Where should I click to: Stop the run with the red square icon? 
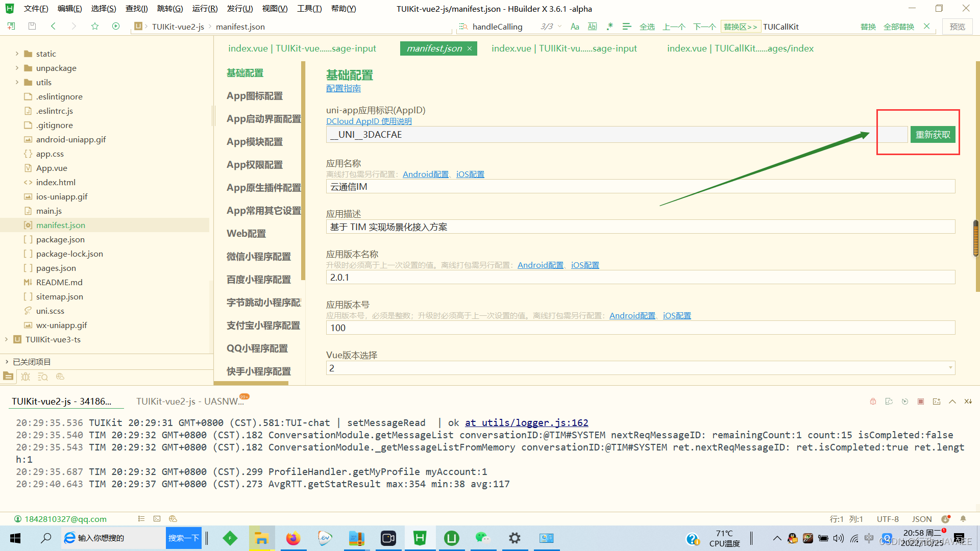click(921, 402)
